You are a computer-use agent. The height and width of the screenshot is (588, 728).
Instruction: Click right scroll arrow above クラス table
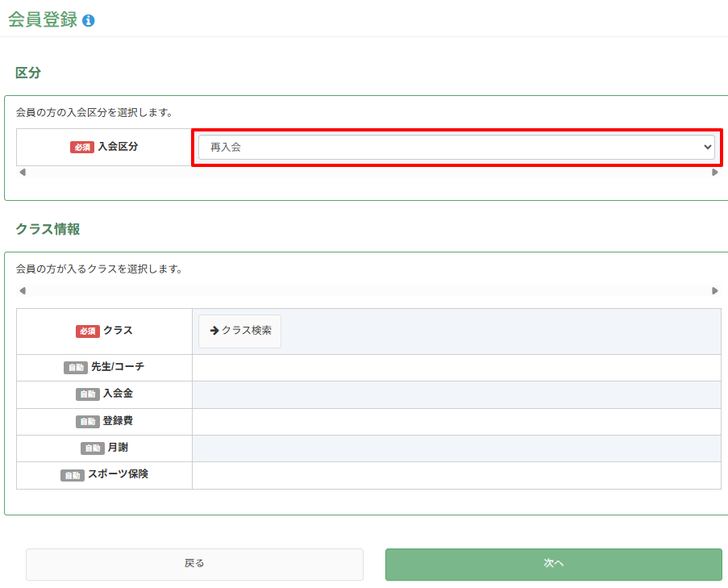click(x=715, y=290)
